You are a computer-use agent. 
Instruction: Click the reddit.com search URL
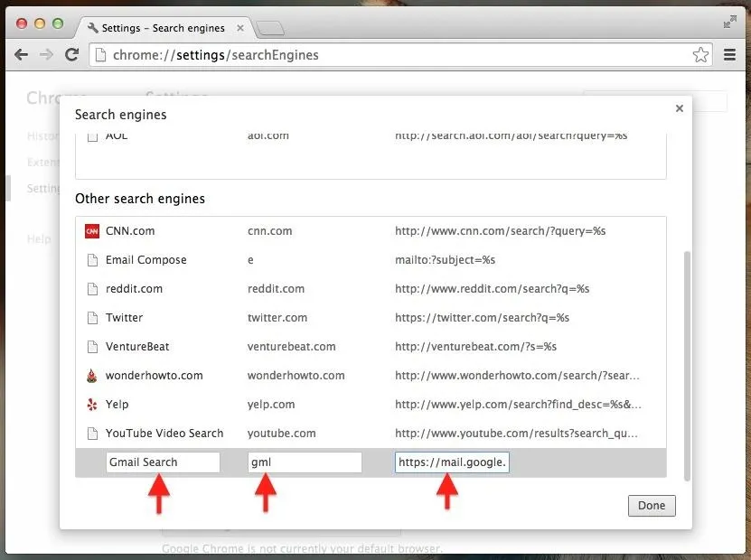(493, 289)
